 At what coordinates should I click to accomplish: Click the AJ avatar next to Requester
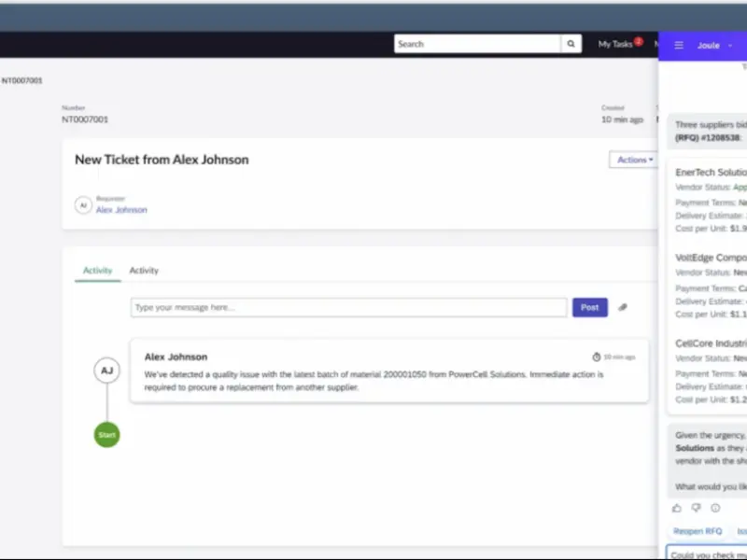click(83, 205)
